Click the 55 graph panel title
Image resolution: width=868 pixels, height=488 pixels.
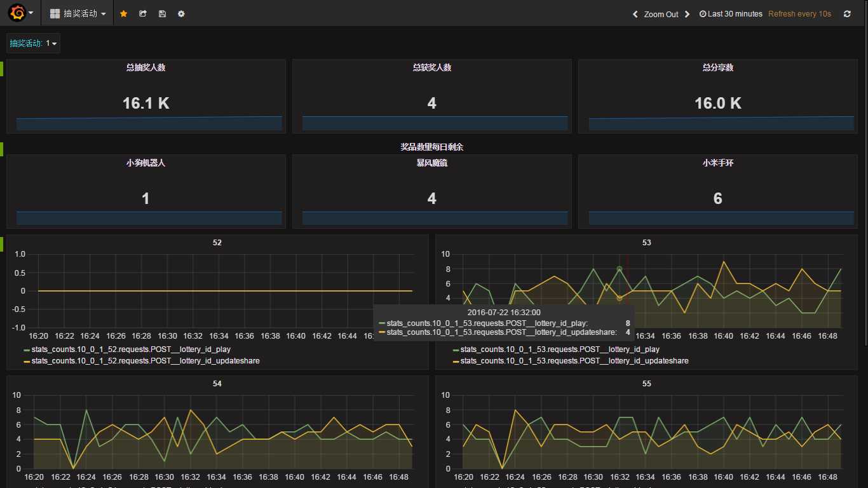click(x=646, y=384)
